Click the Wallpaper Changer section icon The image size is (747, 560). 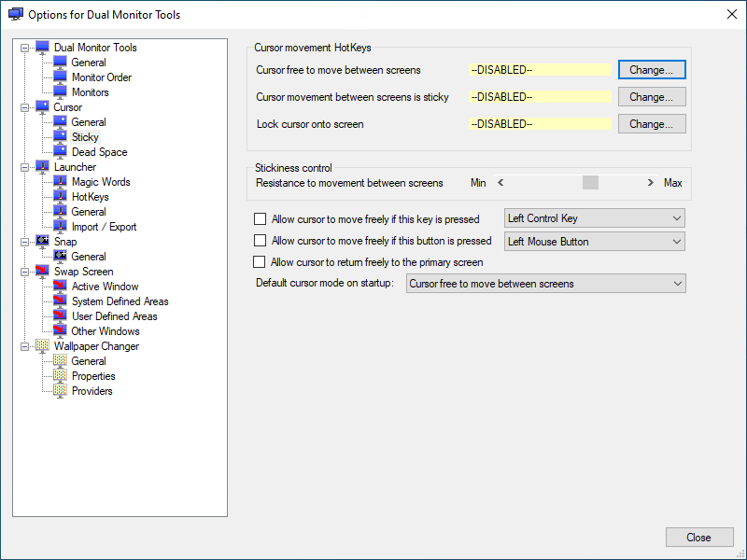pos(42,346)
